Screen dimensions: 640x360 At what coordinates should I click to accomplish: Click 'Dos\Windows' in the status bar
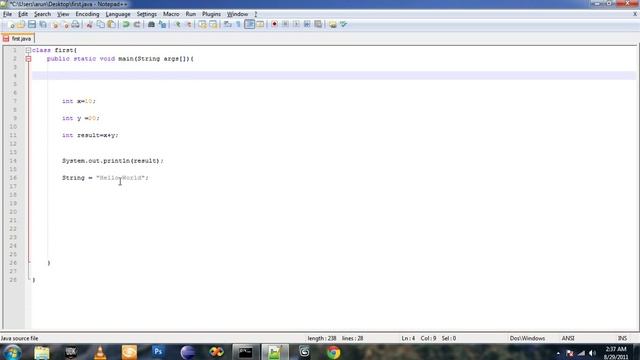pyautogui.click(x=527, y=338)
